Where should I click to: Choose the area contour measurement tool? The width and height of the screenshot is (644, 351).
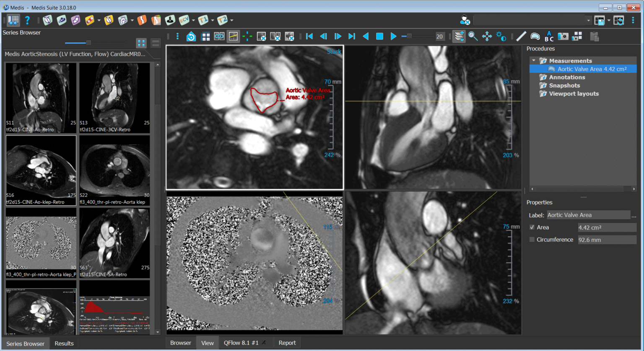point(535,36)
